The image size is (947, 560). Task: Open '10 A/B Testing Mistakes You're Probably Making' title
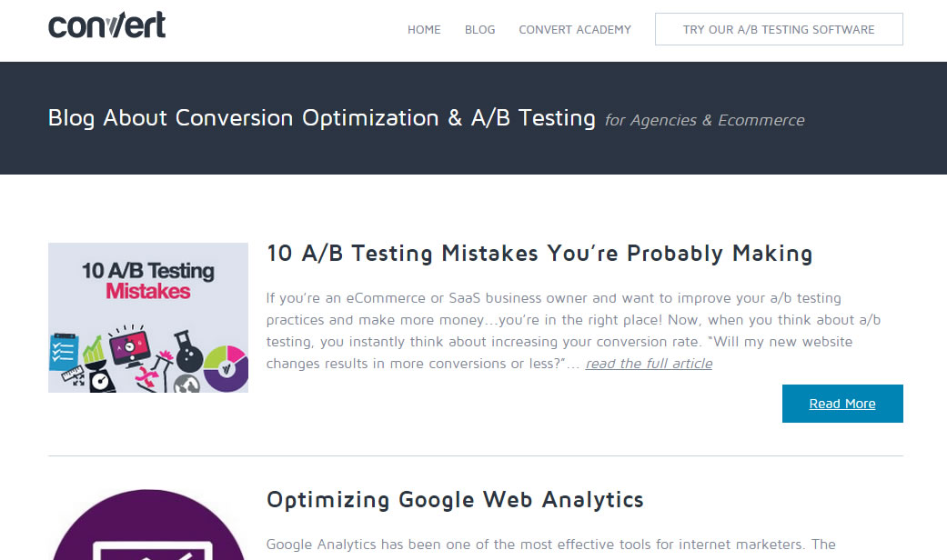[539, 254]
